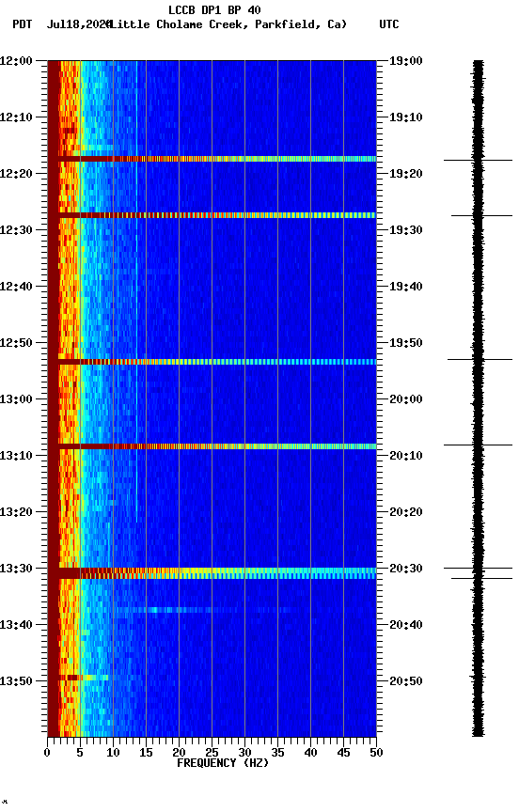Click the 12:30 PDT time label
The height and width of the screenshot is (812, 519).
tap(16, 230)
